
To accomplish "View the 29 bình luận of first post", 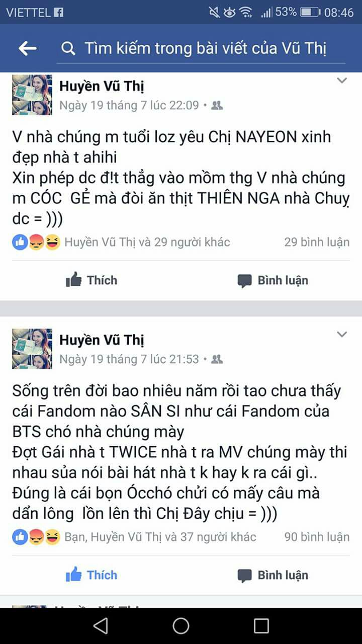I will pos(317,242).
